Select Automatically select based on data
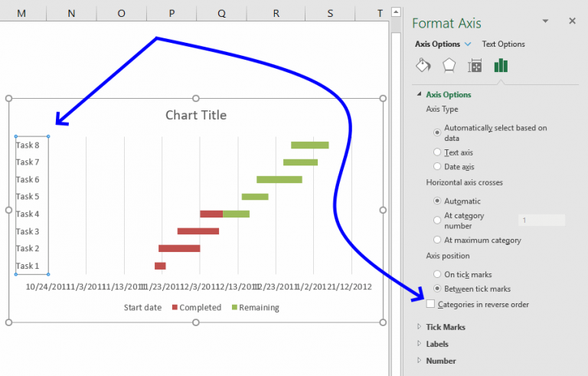 click(x=437, y=132)
